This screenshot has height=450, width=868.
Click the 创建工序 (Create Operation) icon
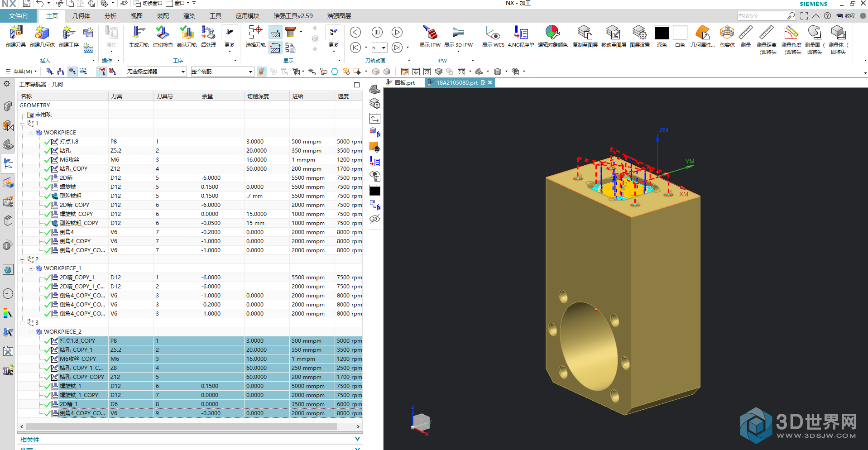click(68, 34)
